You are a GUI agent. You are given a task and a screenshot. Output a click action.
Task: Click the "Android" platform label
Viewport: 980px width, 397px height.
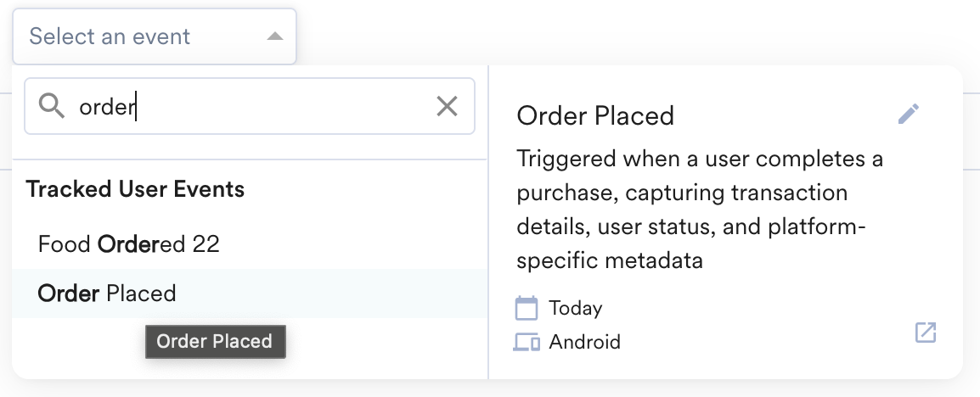[584, 342]
